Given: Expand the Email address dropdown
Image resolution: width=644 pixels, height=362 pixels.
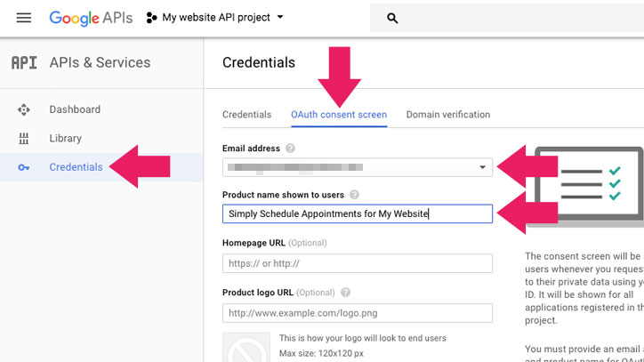Looking at the screenshot, I should (483, 167).
